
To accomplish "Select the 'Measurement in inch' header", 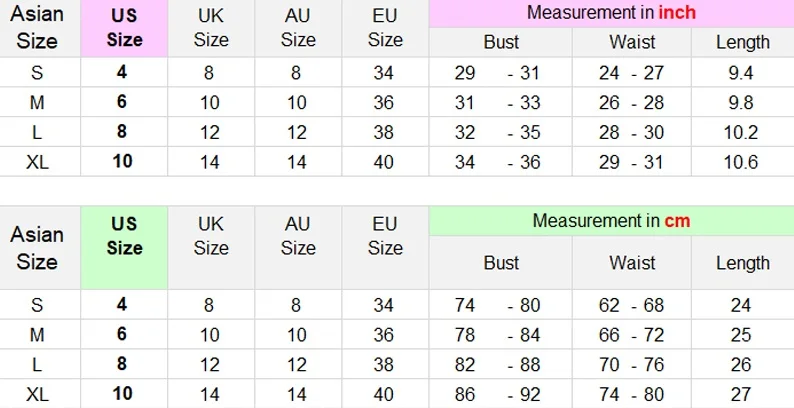I will (x=610, y=13).
